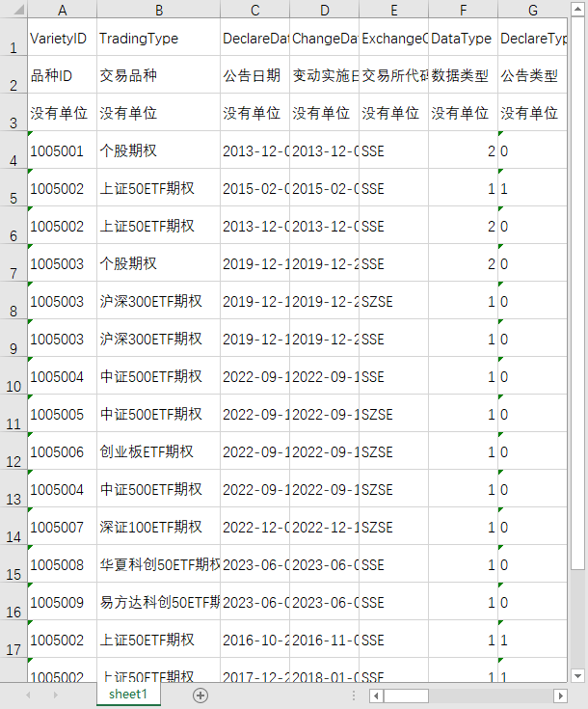Screen dimensions: 588x709
Task: Add a new sheet with plus icon
Action: [x=200, y=695]
